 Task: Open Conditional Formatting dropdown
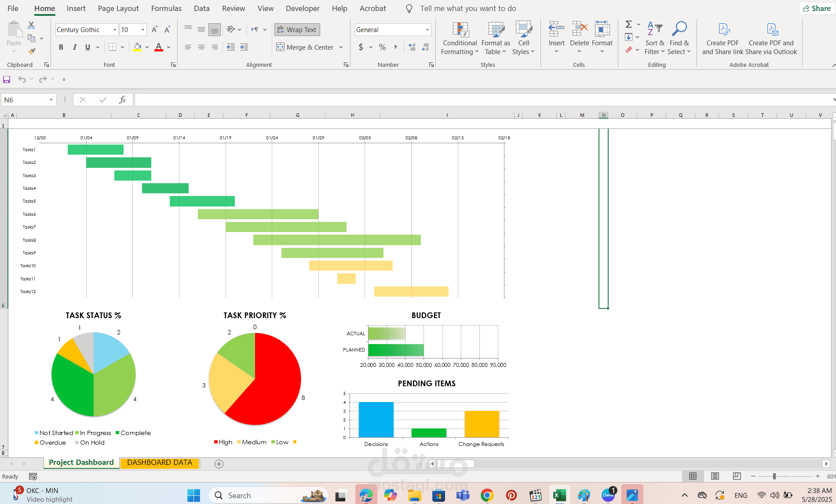coord(460,39)
